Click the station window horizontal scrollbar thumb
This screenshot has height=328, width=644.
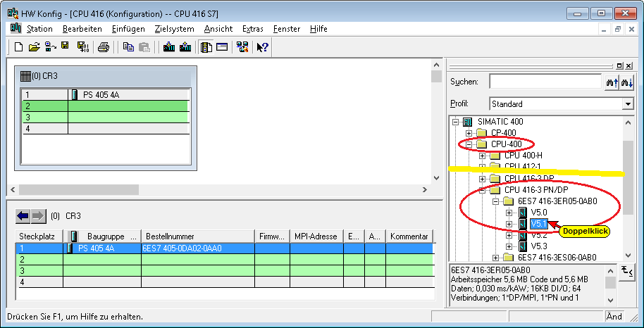79,189
